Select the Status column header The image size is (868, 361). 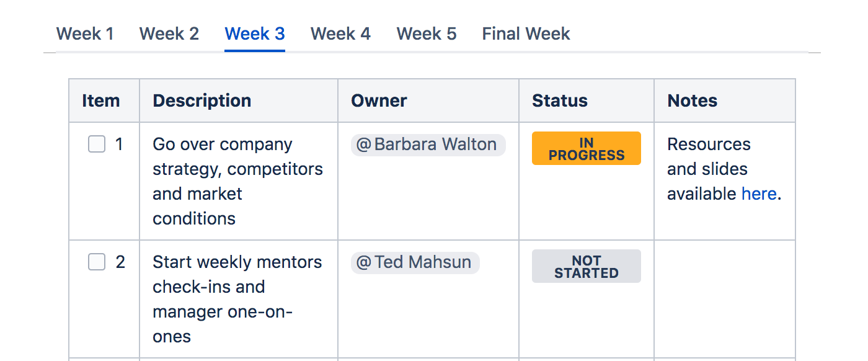[x=559, y=100]
